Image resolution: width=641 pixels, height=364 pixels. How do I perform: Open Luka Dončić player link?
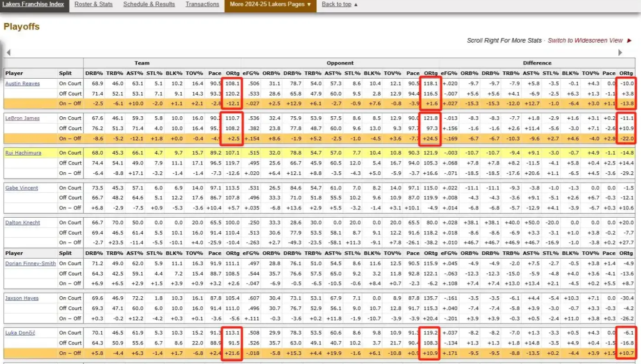20,333
